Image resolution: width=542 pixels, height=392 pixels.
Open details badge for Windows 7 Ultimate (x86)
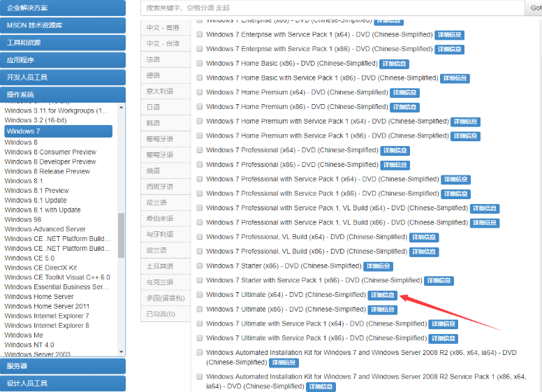click(x=382, y=310)
